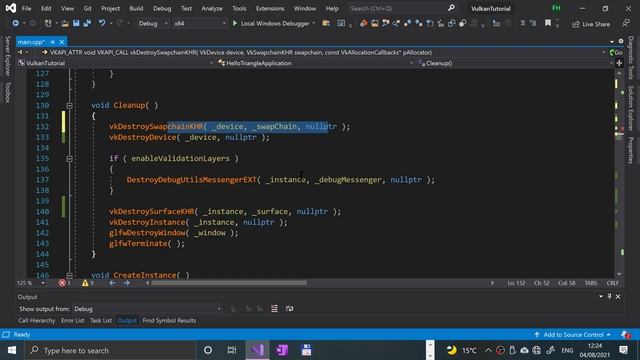Collapse the CreateInstance function at line 146
The width and height of the screenshot is (640, 360).
pyautogui.click(x=69, y=276)
